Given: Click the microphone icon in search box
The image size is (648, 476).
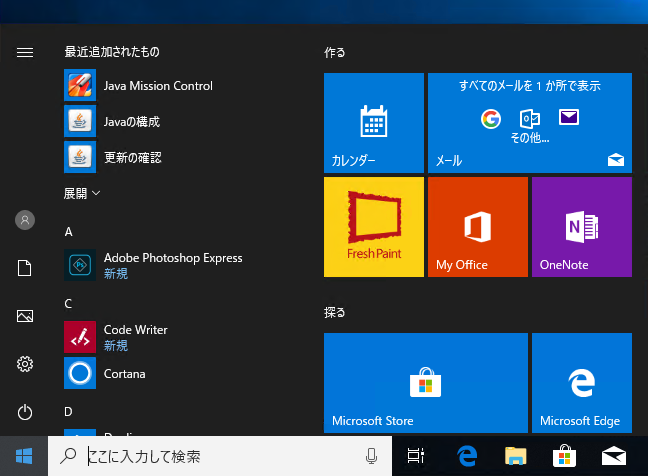Looking at the screenshot, I should 371,456.
